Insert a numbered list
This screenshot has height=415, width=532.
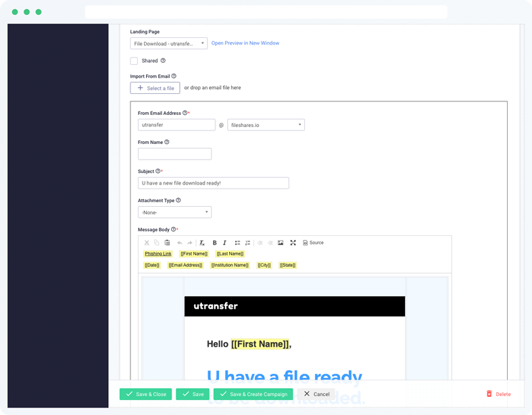(x=247, y=243)
